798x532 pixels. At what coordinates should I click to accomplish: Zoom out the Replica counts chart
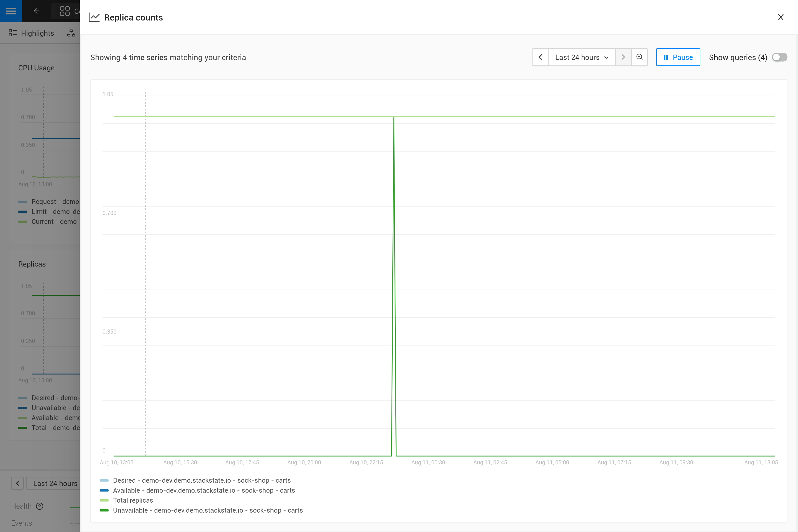639,57
